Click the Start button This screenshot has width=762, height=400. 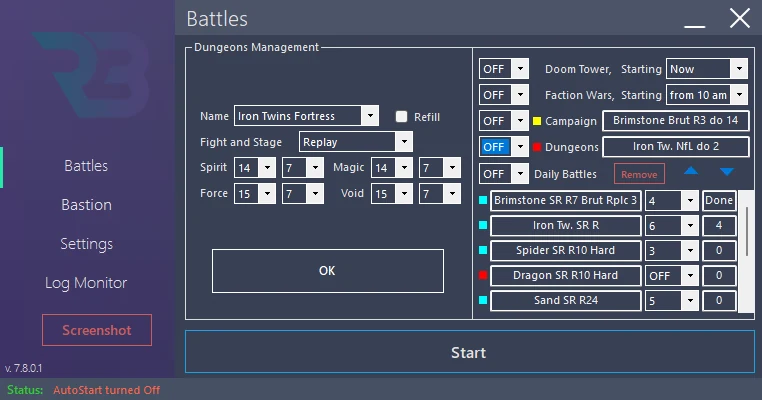469,352
